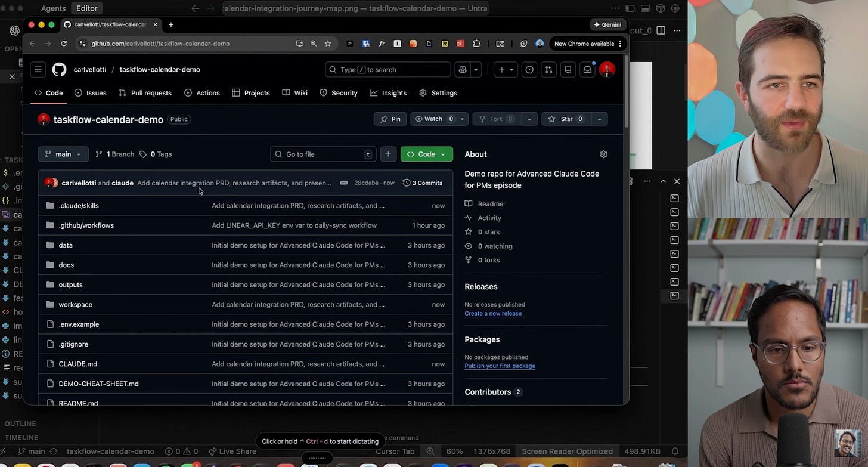Open the .gitignore file
This screenshot has height=467, width=868.
[x=73, y=344]
